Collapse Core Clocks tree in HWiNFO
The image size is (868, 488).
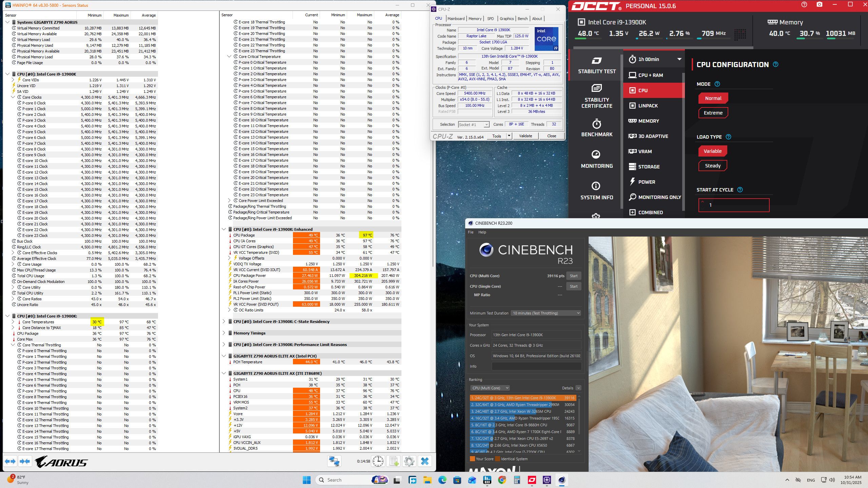13,97
